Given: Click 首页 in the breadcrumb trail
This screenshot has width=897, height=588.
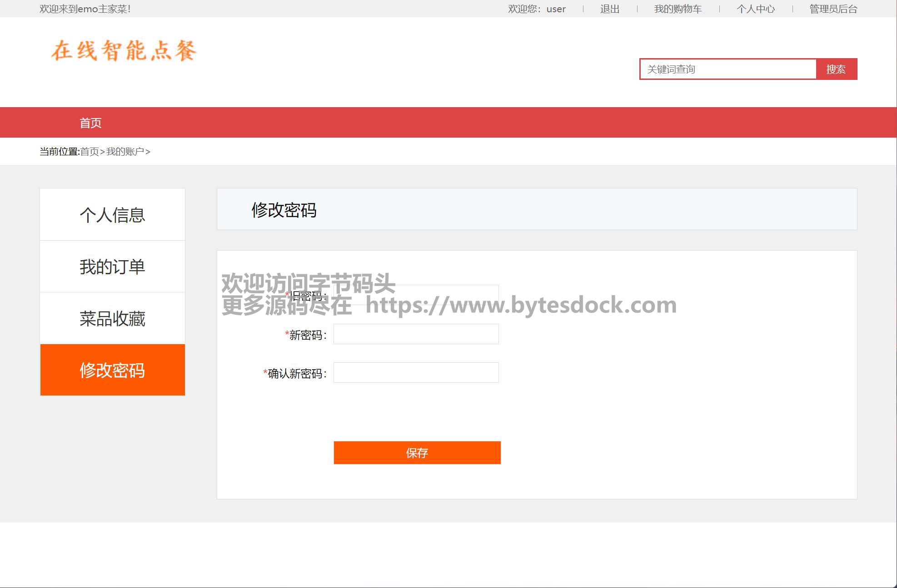Looking at the screenshot, I should point(90,152).
